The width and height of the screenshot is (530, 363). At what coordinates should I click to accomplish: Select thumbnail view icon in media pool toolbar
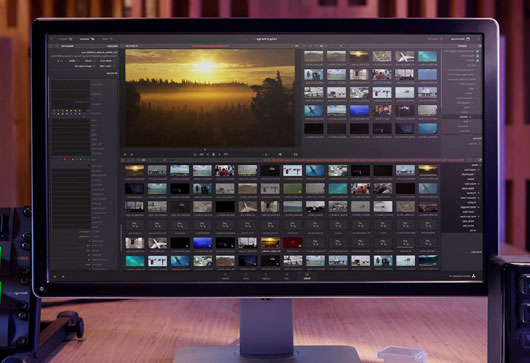click(144, 160)
